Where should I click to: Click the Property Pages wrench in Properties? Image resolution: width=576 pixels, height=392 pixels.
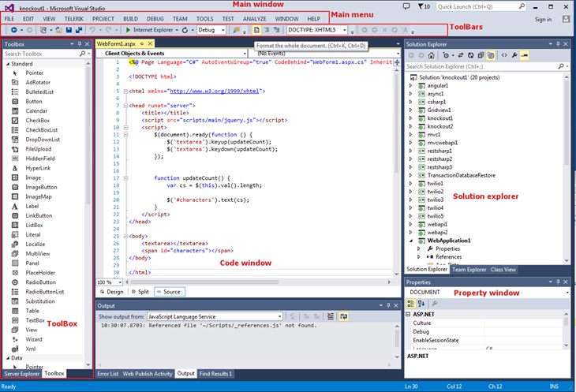coord(435,303)
